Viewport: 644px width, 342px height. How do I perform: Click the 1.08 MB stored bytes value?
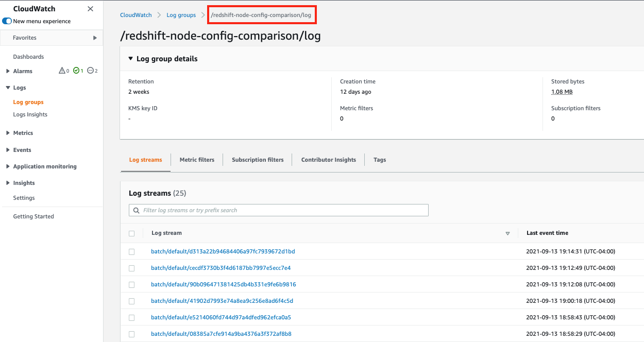point(562,92)
